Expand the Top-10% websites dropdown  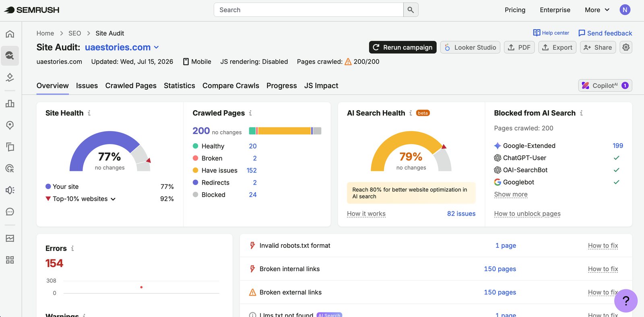tap(113, 199)
